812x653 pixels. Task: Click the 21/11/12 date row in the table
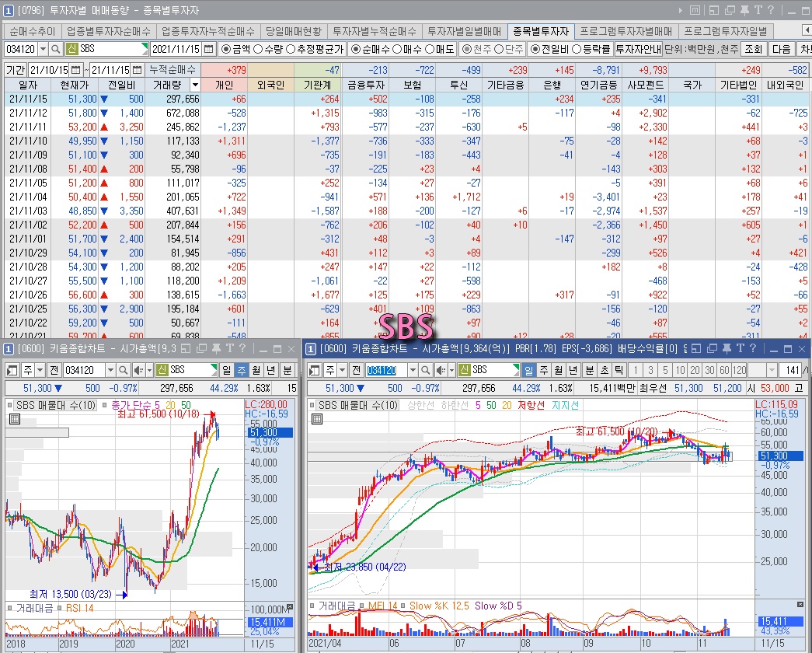406,113
